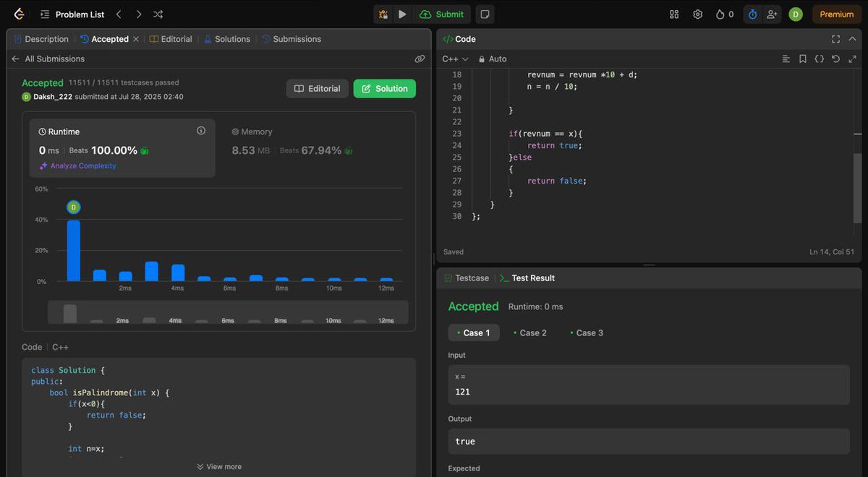
Task: Click the Saved status text
Action: pyautogui.click(x=454, y=252)
